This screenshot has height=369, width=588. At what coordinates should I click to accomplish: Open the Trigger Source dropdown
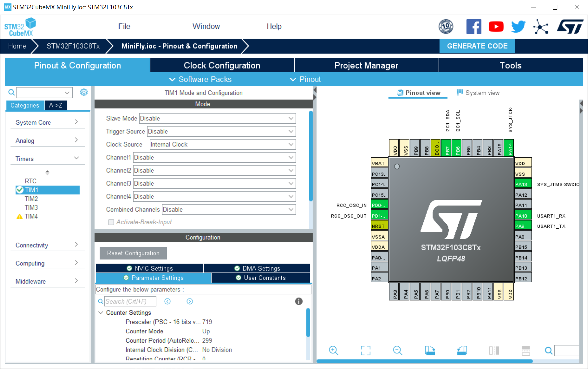tap(221, 131)
